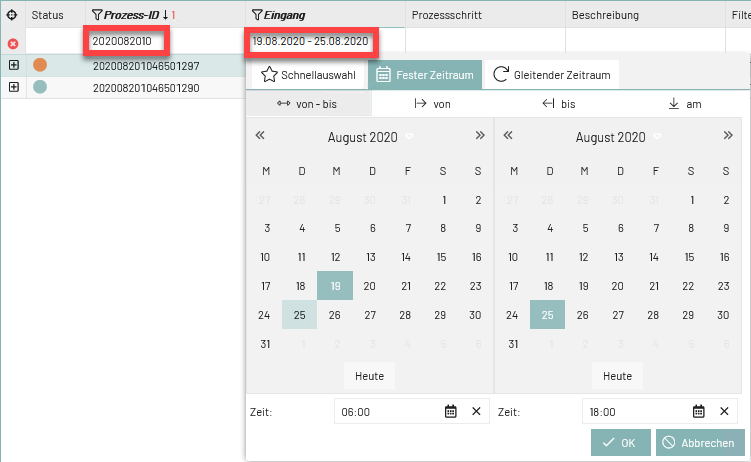The height and width of the screenshot is (462, 751).
Task: Expand row 202008201046501290
Action: coord(14,87)
